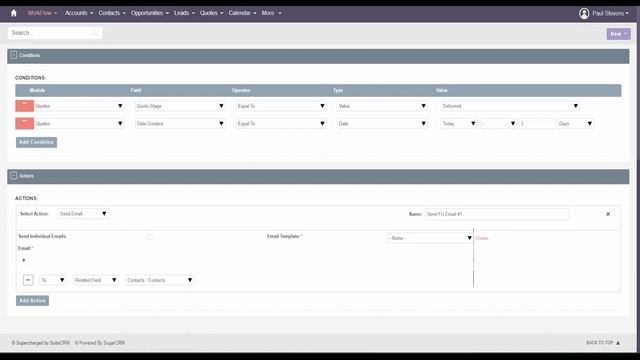The width and height of the screenshot is (640, 360).
Task: Click the Back To Top link
Action: (x=603, y=342)
